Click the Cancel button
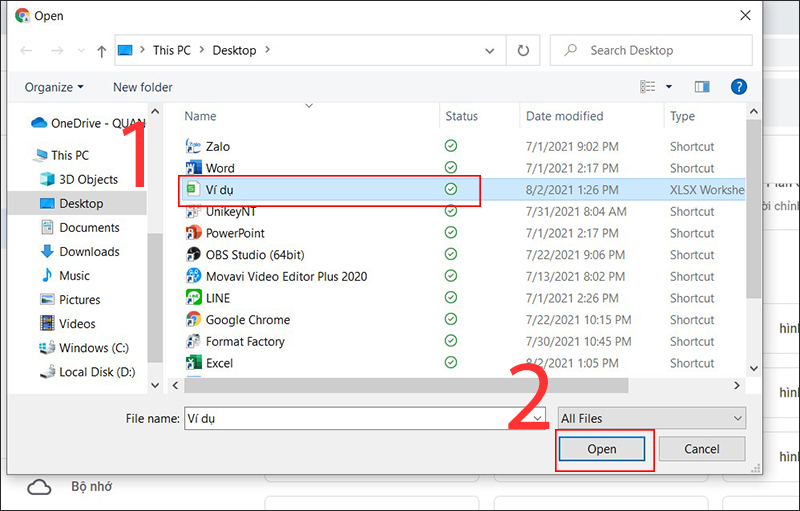The height and width of the screenshot is (511, 800). coord(702,449)
